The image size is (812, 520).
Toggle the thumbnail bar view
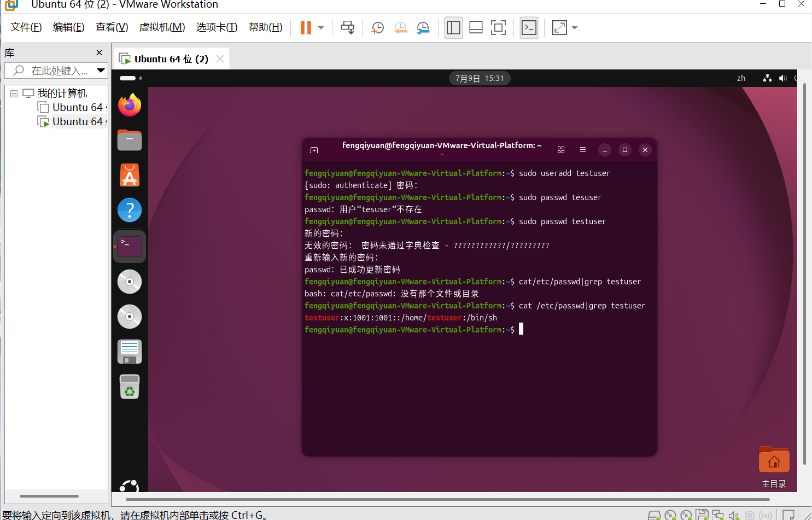tap(476, 28)
